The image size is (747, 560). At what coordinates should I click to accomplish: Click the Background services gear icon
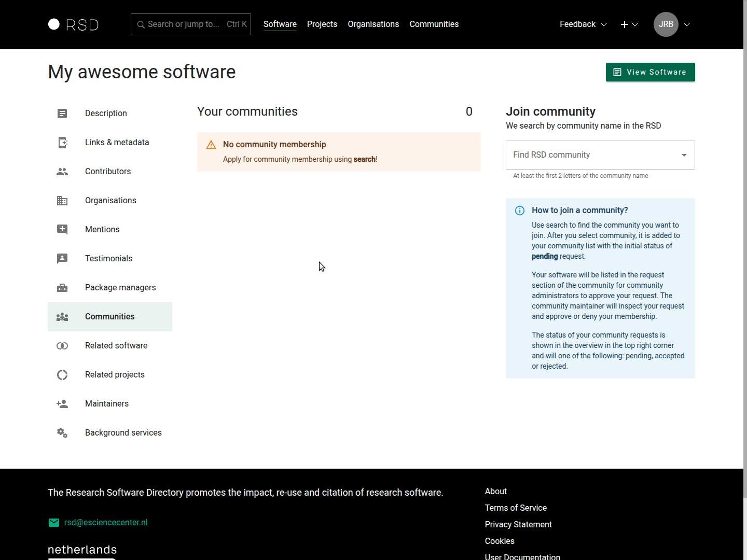[62, 433]
